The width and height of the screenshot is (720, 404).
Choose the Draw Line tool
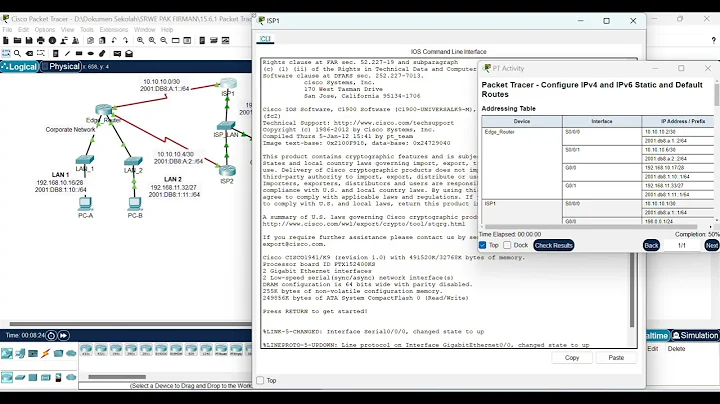click(x=68, y=53)
